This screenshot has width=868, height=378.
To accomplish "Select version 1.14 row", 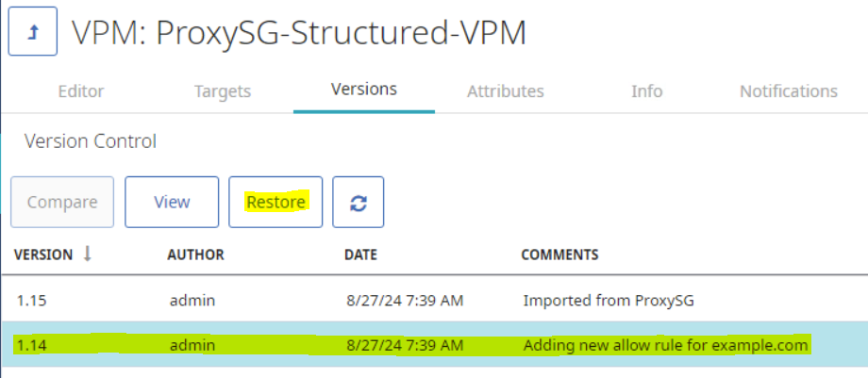I will tap(31, 345).
